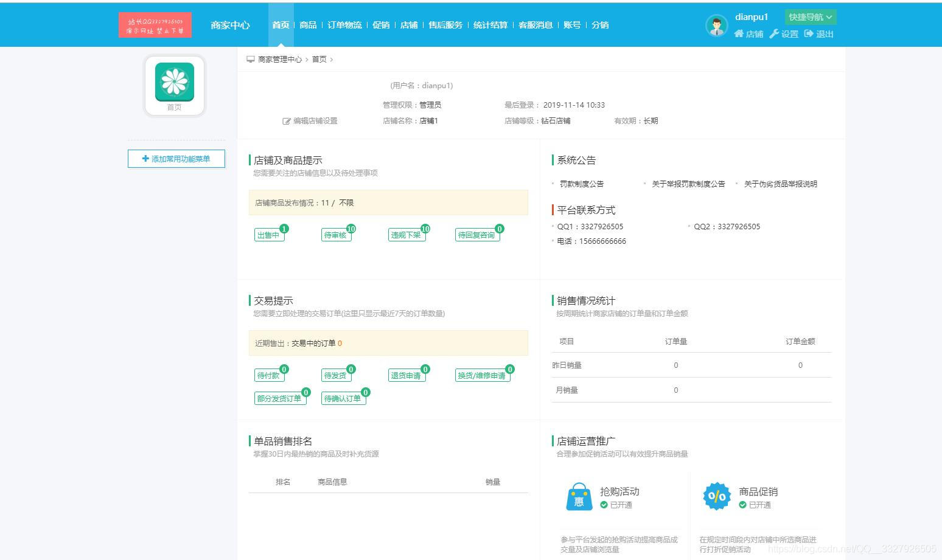This screenshot has height=560, width=942.
Task: Click the 商品促销 percent badge icon
Action: [717, 496]
